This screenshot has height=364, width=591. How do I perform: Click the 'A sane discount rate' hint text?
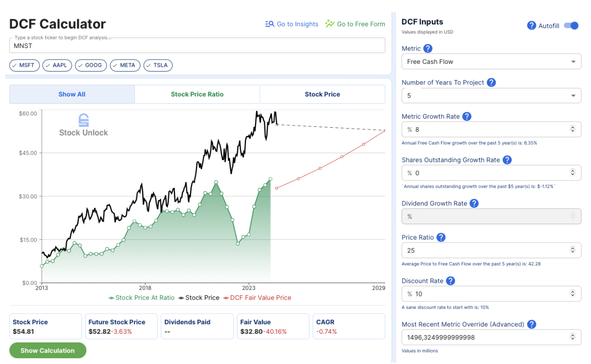click(445, 307)
